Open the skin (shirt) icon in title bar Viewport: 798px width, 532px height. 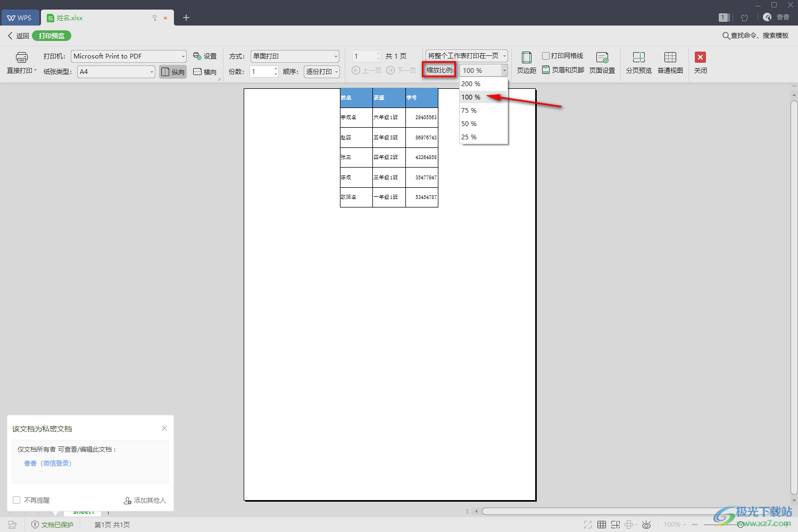tap(744, 18)
